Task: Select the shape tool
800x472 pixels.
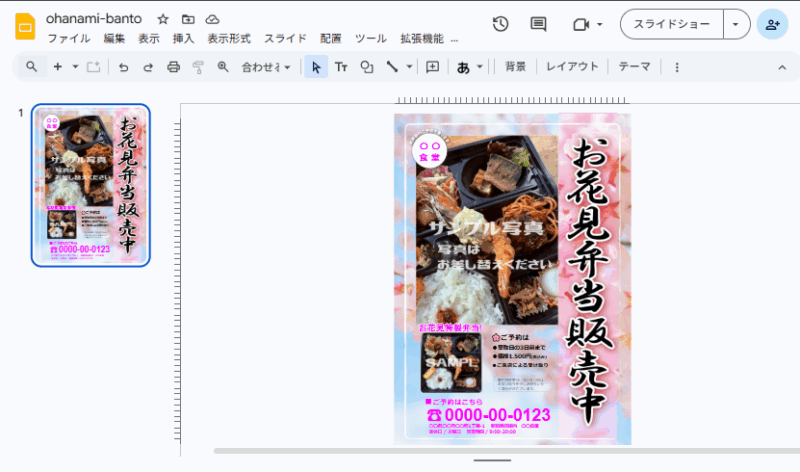Action: [367, 67]
